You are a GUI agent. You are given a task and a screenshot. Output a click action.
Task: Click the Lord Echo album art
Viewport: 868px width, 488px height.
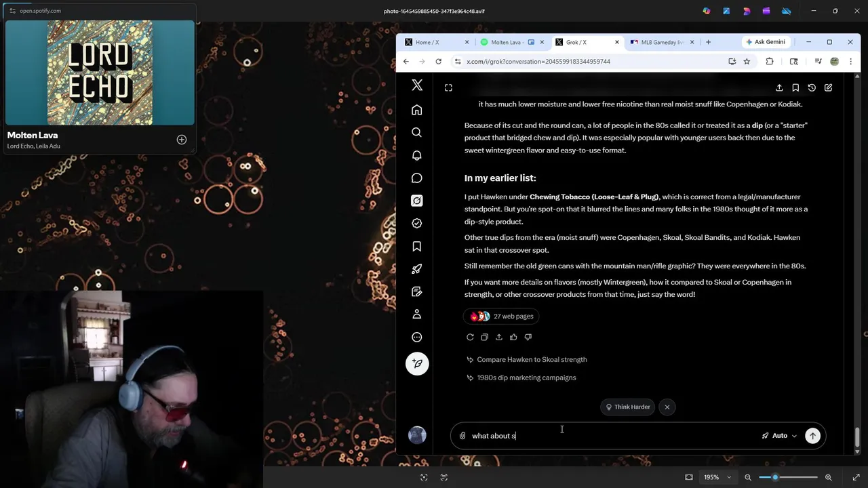point(100,73)
